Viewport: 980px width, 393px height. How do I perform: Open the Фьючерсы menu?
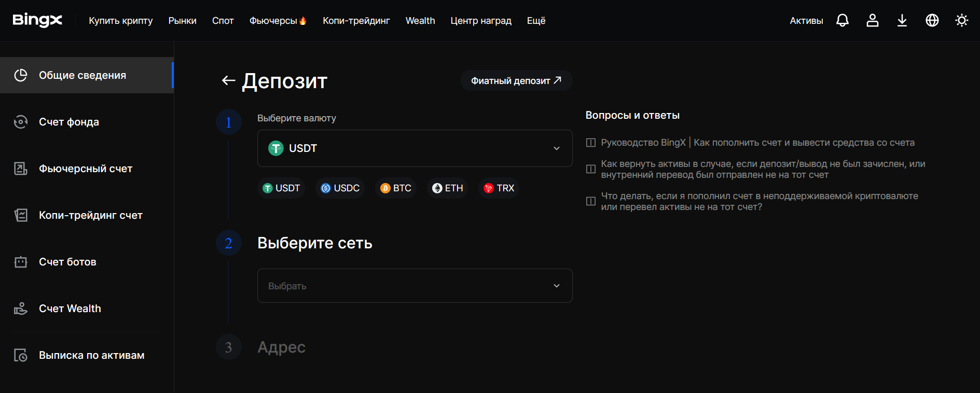click(x=278, y=21)
